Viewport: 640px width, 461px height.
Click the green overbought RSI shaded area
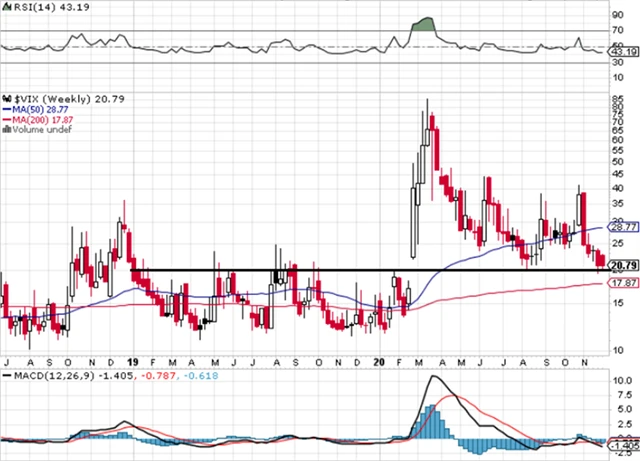[424, 26]
